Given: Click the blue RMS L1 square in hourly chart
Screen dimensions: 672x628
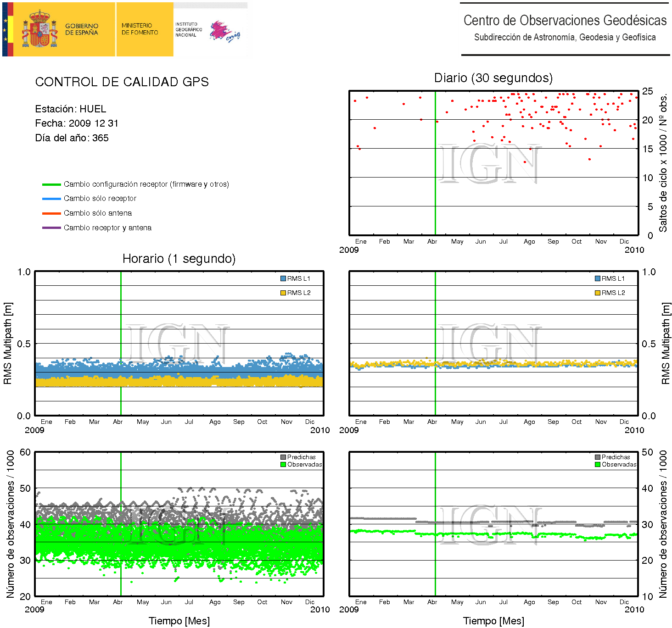Looking at the screenshot, I should pyautogui.click(x=283, y=278).
